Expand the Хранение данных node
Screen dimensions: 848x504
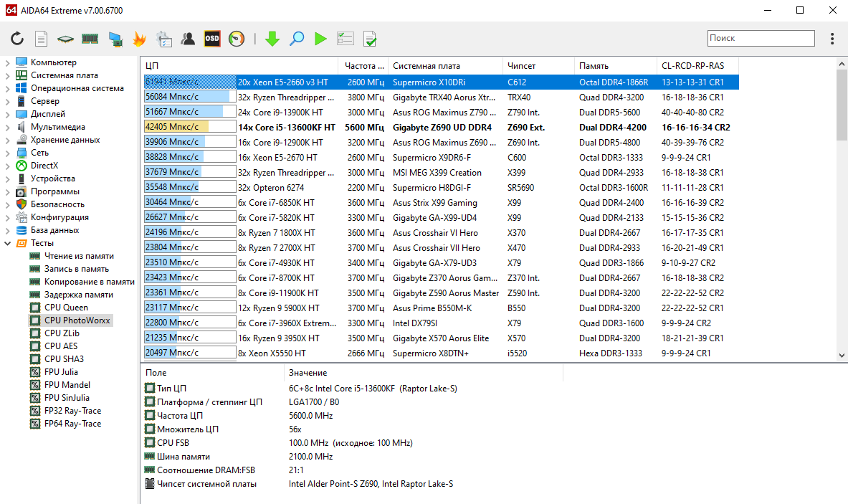coord(8,141)
